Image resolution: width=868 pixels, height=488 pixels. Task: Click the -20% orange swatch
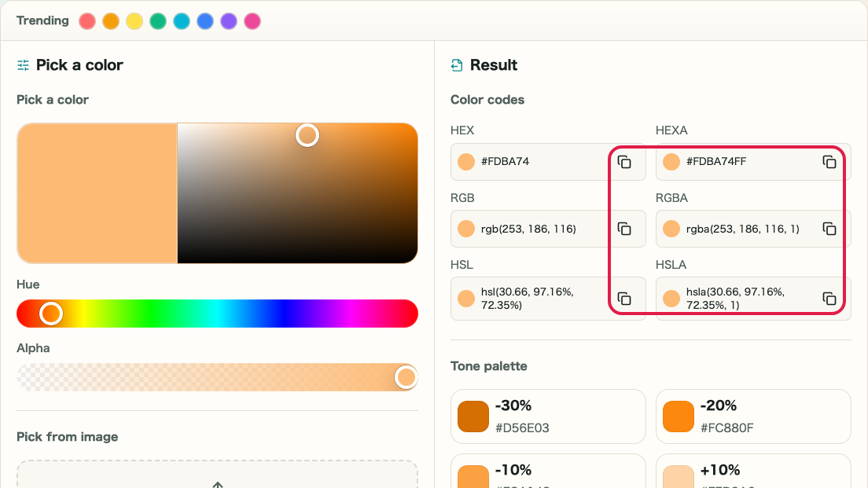pos(678,416)
